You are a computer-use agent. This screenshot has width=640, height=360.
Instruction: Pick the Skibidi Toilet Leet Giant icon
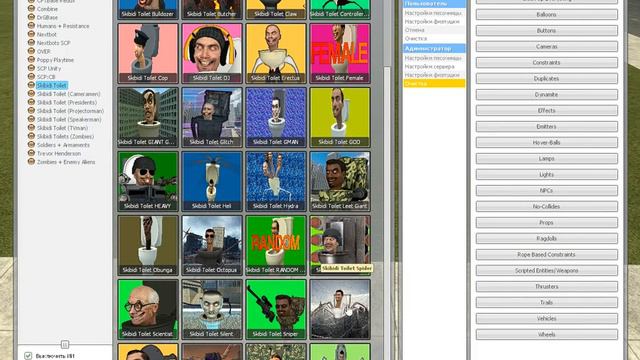[340, 181]
